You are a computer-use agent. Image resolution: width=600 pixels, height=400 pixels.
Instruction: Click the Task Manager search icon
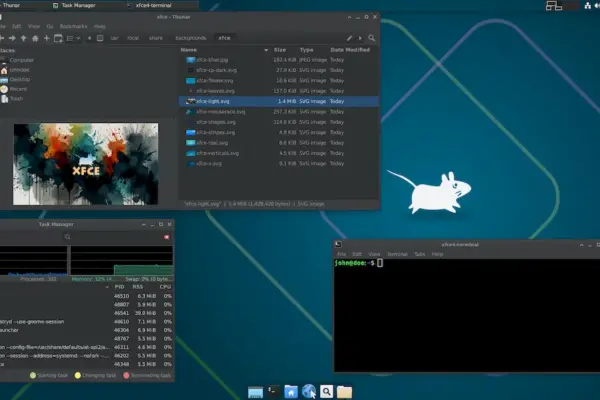pyautogui.click(x=67, y=237)
